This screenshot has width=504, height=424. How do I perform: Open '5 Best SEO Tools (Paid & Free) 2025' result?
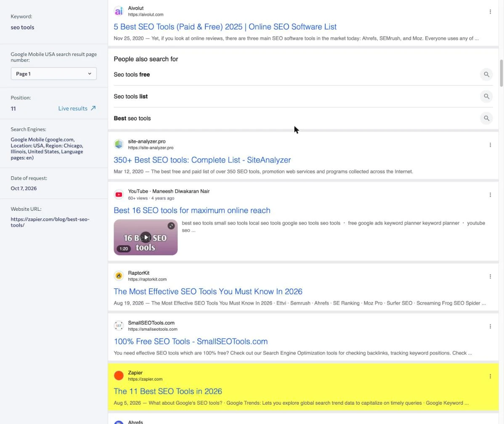225,26
